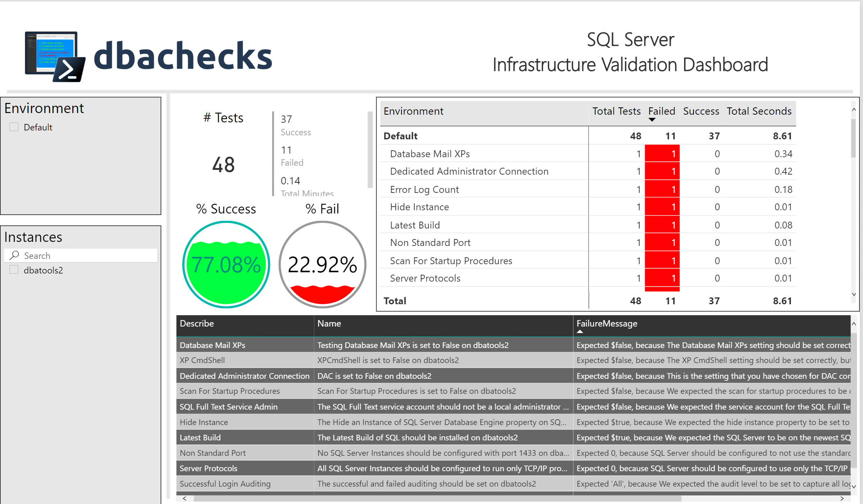Click red Failed cell for Latest Build
The image size is (863, 504).
(x=662, y=225)
